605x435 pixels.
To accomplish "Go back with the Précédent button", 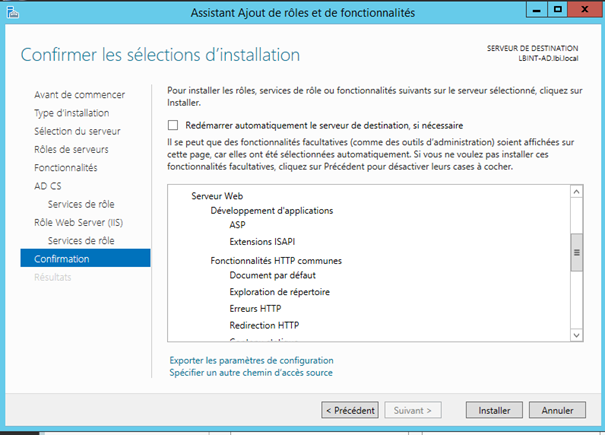I will (349, 410).
